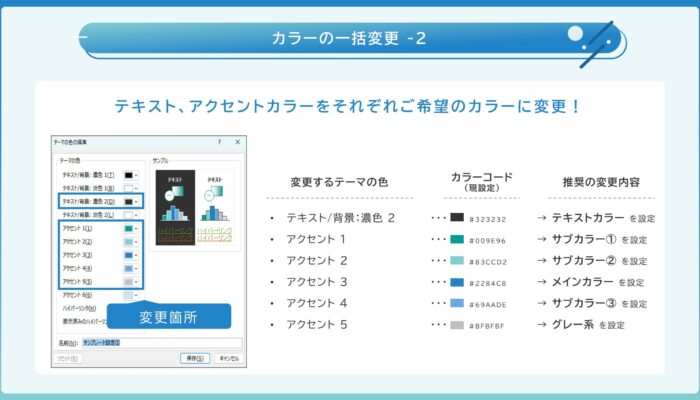Close the テーマの色の編集 dialog
Viewport: 700px width, 400px height.
pyautogui.click(x=238, y=142)
